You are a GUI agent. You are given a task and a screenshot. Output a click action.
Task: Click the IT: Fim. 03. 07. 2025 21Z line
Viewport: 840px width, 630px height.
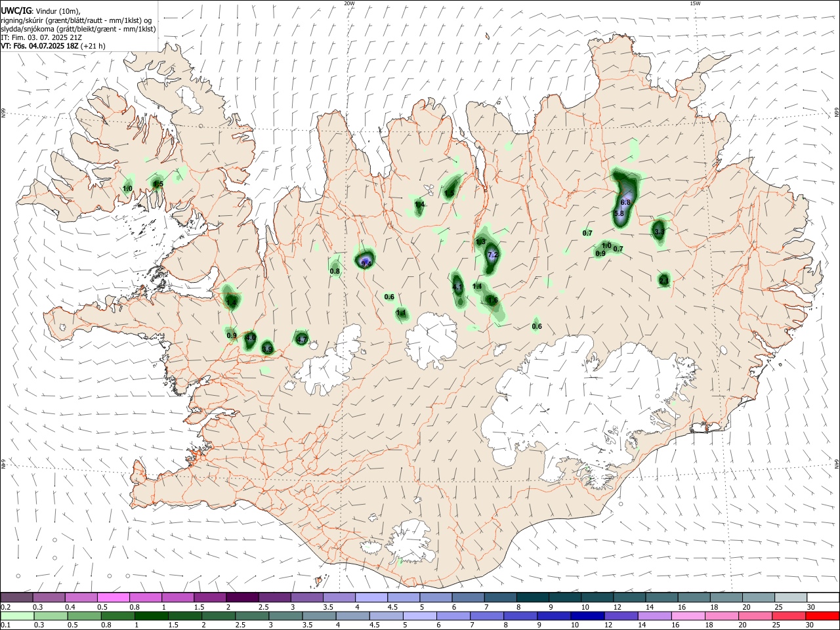click(x=41, y=37)
